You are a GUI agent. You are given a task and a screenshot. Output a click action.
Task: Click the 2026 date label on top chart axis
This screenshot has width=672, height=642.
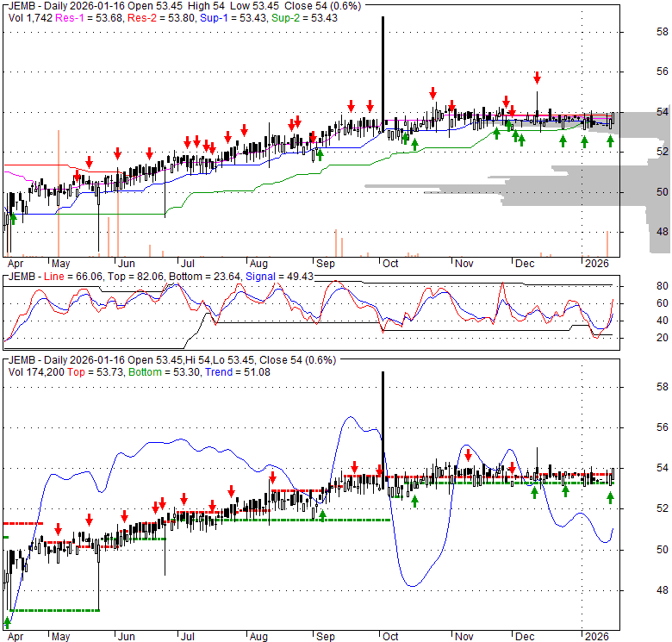click(x=594, y=263)
